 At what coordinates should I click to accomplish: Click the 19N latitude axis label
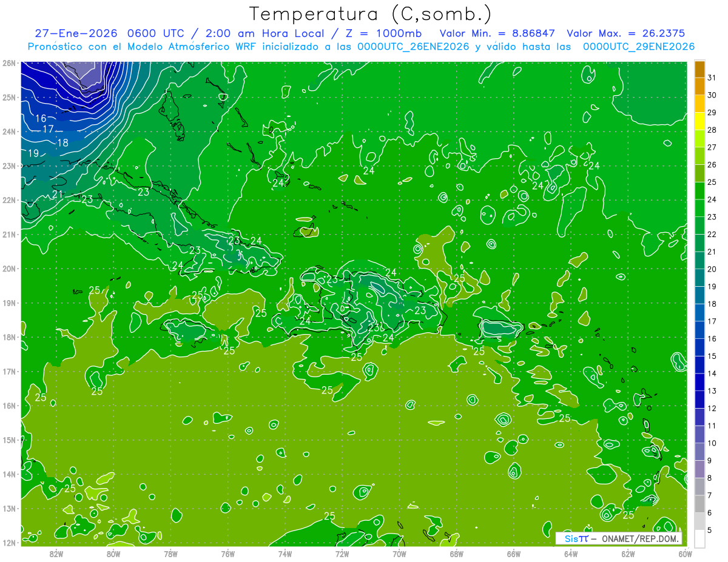click(8, 303)
